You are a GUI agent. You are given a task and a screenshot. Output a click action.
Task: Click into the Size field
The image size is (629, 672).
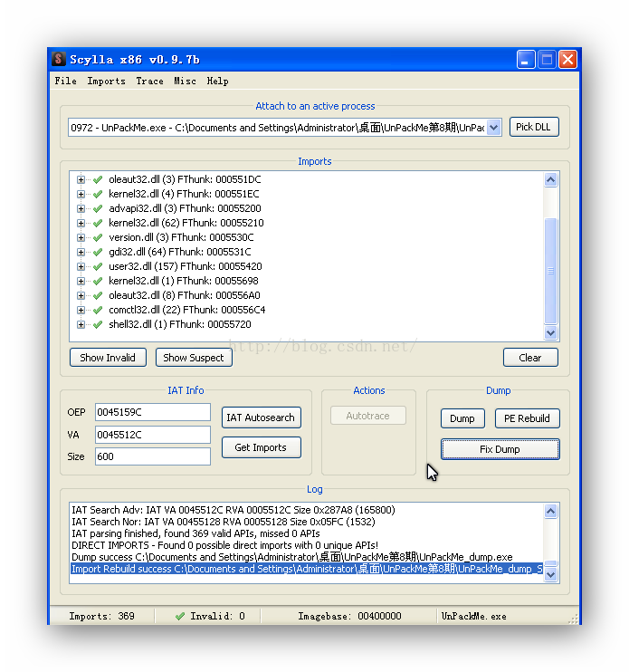[x=152, y=456]
